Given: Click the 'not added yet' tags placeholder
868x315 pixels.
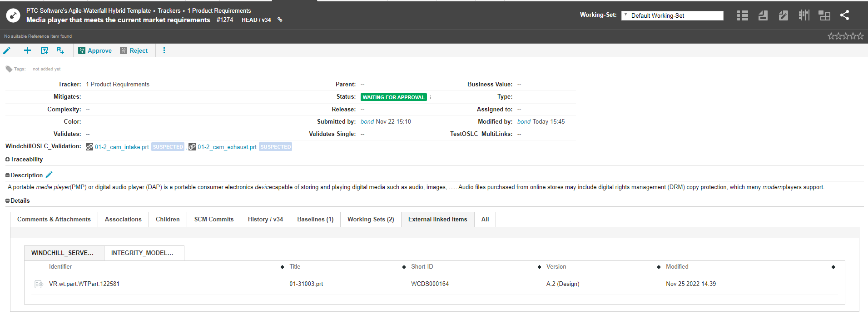Looking at the screenshot, I should click(x=47, y=69).
